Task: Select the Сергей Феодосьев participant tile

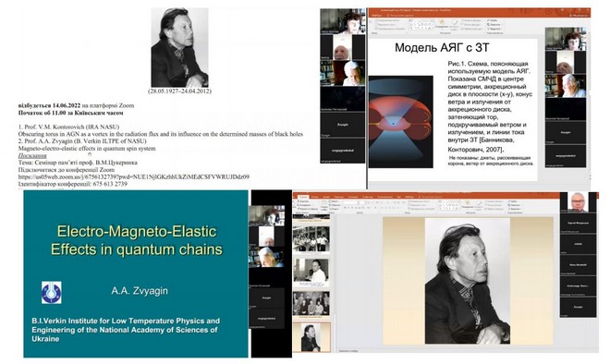Action: point(578,224)
